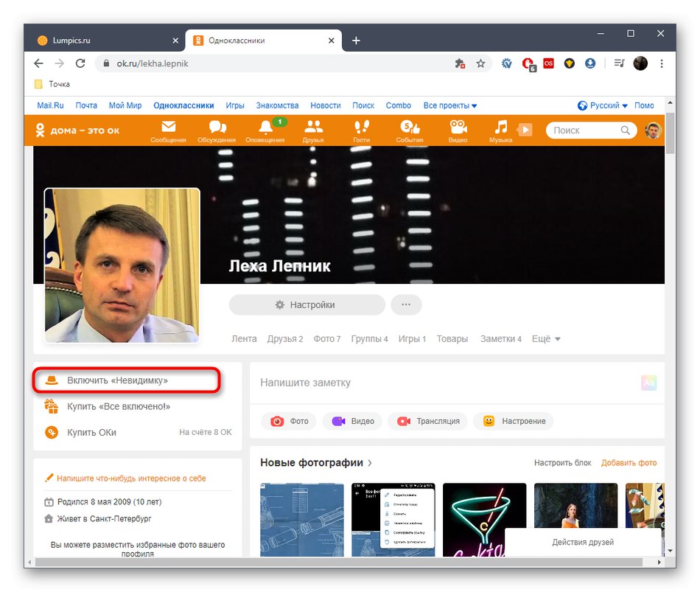This screenshot has width=700, height=592.
Task: Open the Заметки 4 profile tab
Action: 501,338
